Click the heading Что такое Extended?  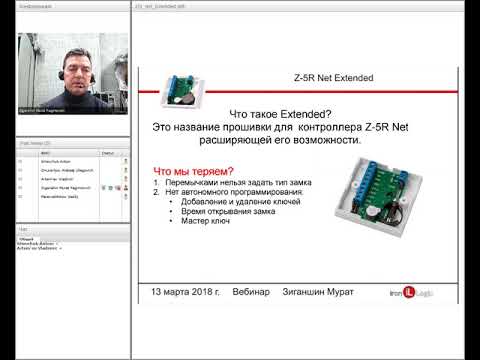click(280, 114)
